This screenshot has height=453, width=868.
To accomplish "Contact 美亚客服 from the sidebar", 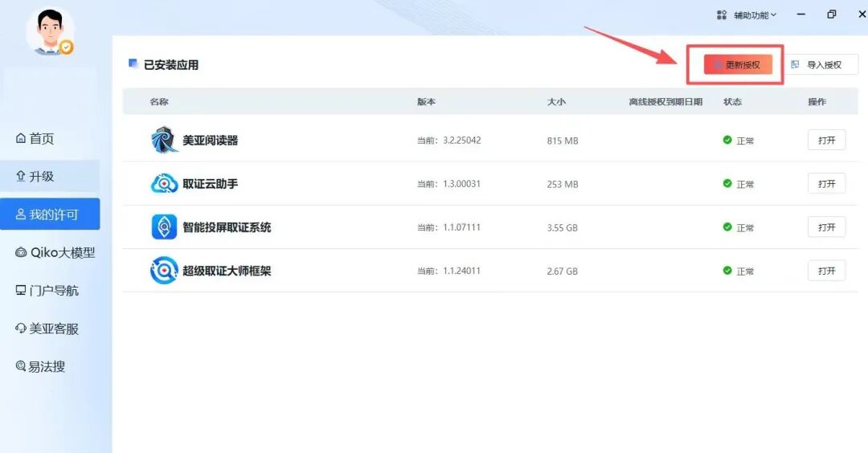I will (x=47, y=329).
